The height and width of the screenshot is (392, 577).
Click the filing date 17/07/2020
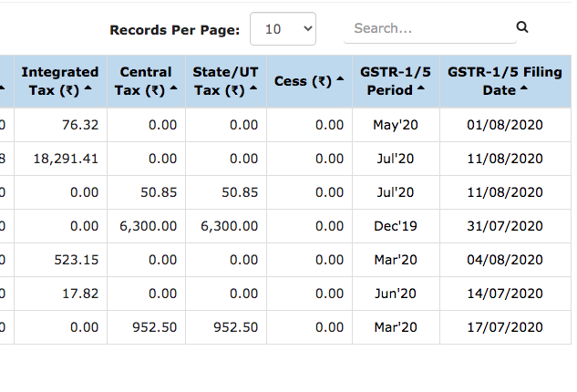click(x=505, y=327)
